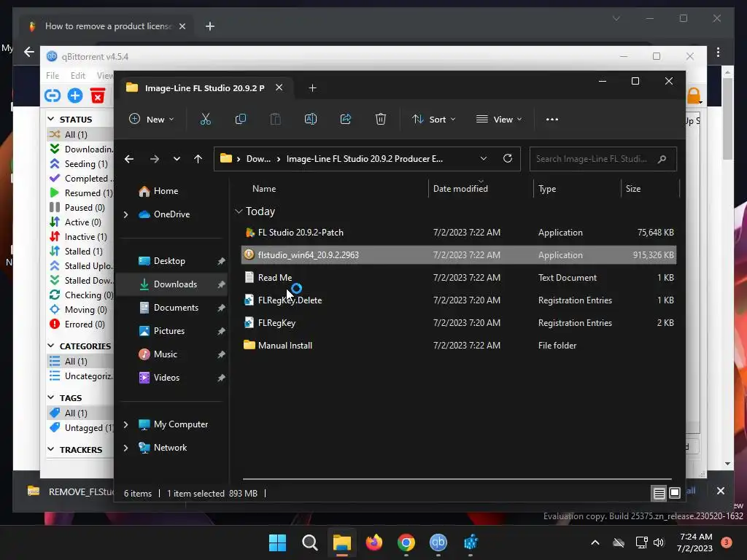
Task: Open Windows Start button on taskbar
Action: point(277,542)
